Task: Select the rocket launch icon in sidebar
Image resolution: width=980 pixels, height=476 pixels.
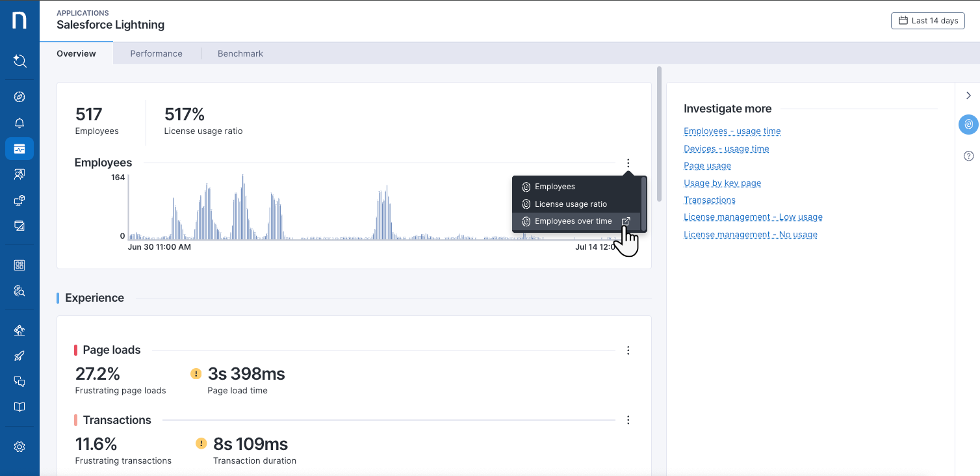Action: click(x=19, y=356)
